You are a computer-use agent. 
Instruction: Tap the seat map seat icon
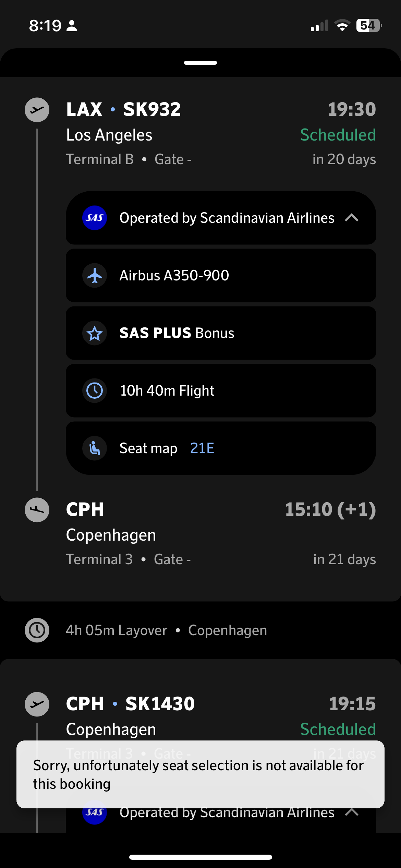95,448
